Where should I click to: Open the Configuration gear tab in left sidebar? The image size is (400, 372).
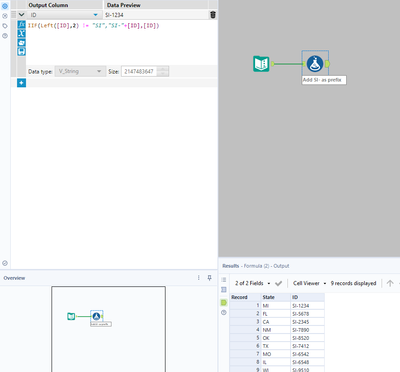coord(5,6)
